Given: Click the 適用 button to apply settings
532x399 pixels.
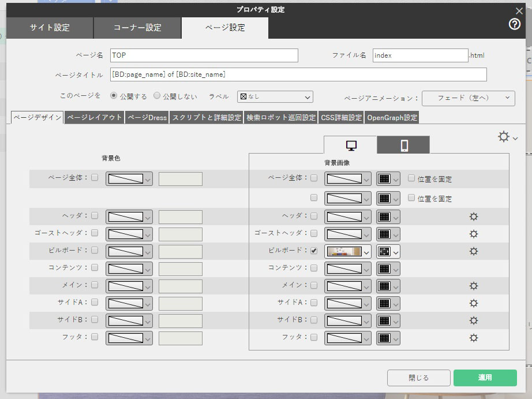Looking at the screenshot, I should pos(484,378).
